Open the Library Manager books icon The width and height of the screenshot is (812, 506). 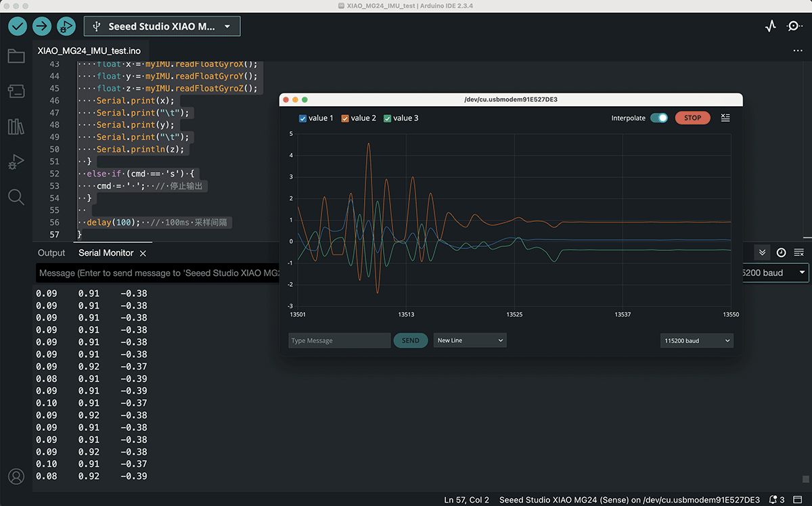pos(16,127)
